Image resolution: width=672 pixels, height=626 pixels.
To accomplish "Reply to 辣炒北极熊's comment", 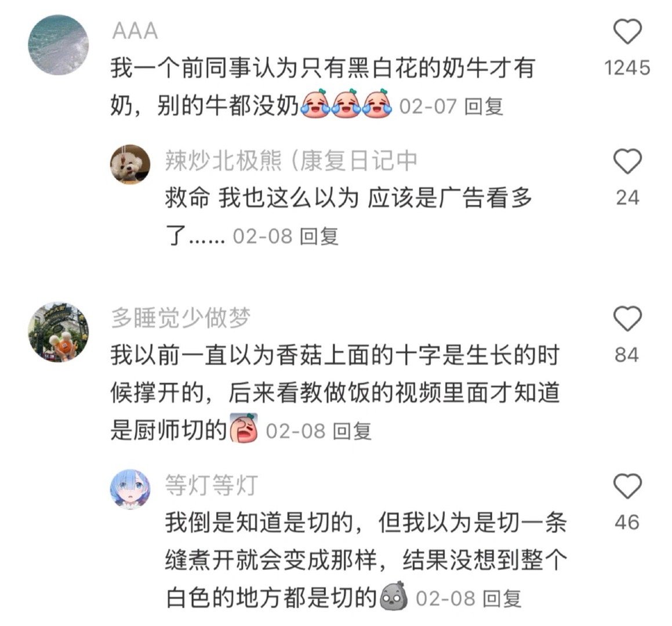I will [319, 236].
